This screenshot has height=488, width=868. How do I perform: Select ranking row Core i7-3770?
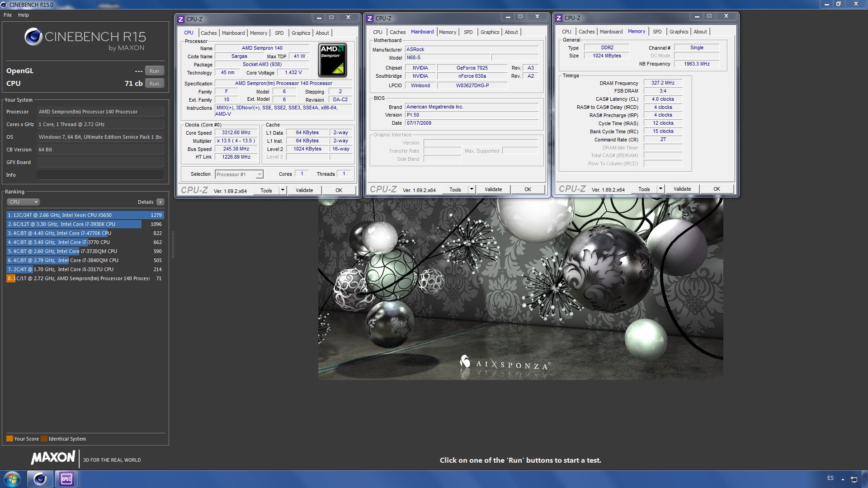(x=85, y=242)
